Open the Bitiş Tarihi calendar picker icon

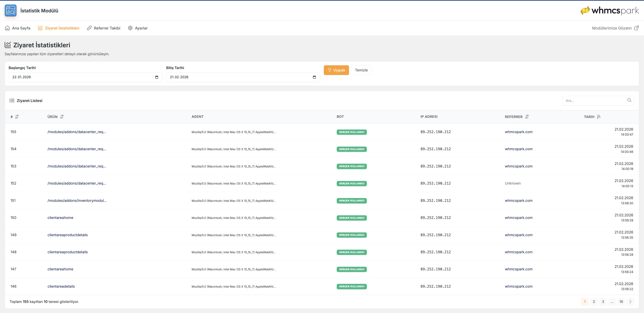point(314,77)
